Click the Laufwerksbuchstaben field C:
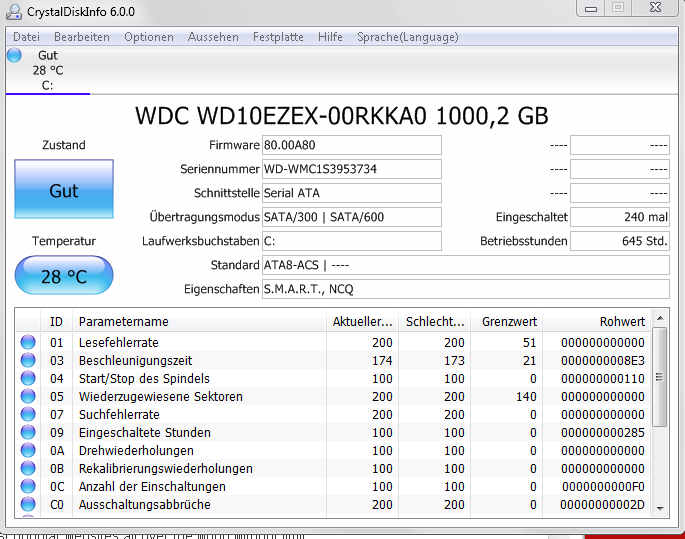This screenshot has height=539, width=685. pyautogui.click(x=352, y=241)
